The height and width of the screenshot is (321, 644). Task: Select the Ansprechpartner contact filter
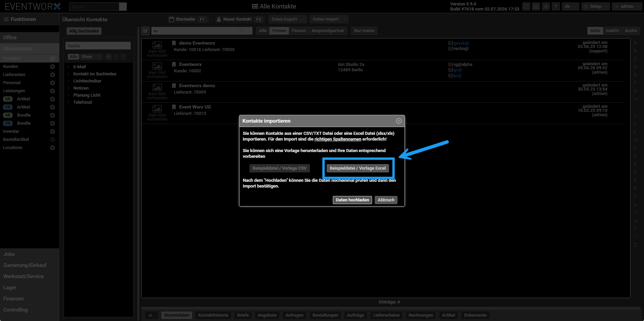click(328, 31)
